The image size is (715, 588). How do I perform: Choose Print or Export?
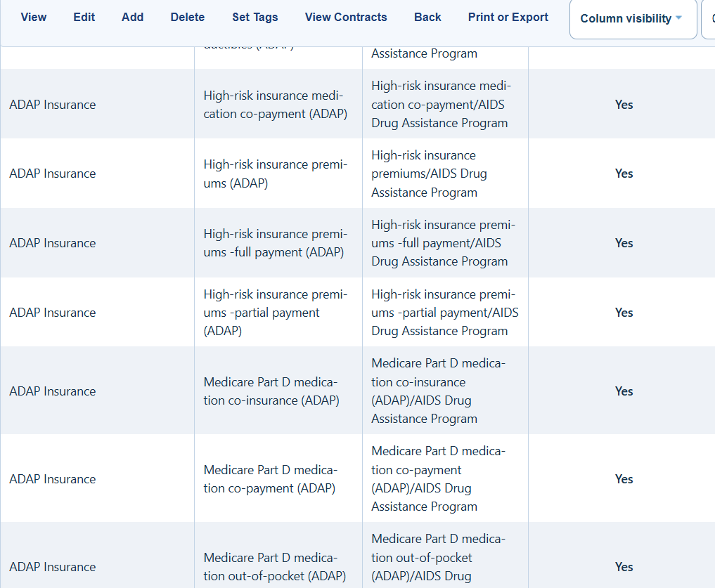[x=508, y=18]
